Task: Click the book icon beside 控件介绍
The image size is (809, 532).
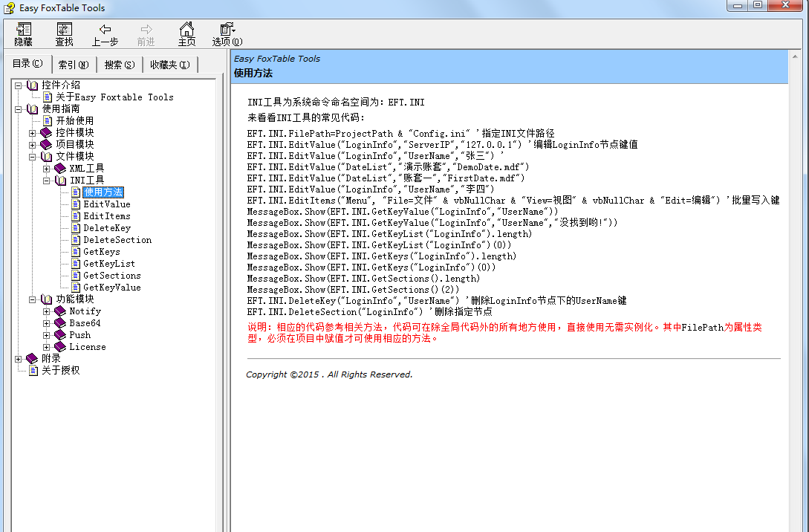Action: coord(33,85)
